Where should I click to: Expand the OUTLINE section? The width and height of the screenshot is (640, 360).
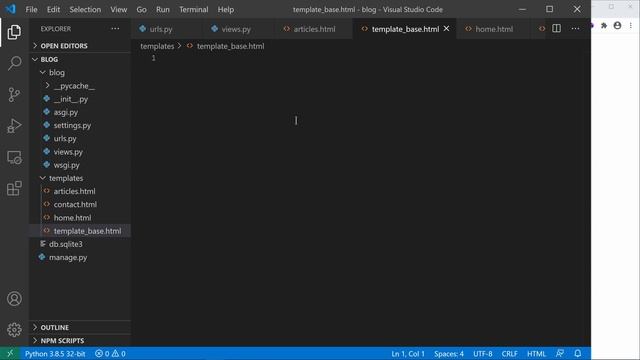coord(80,327)
